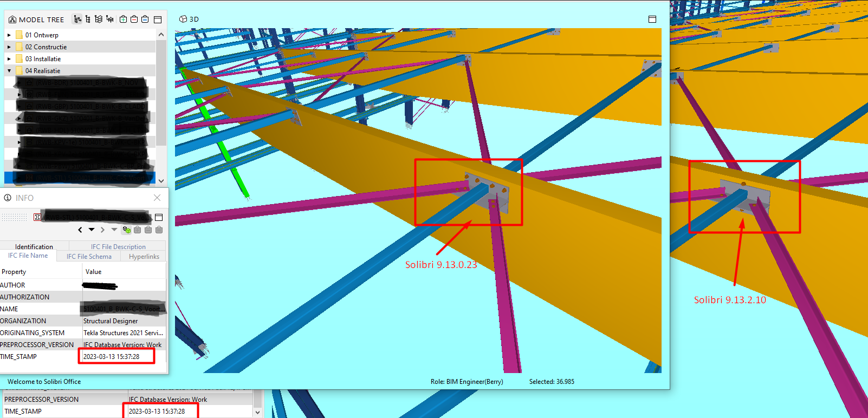Viewport: 868px width, 418px height.
Task: Select the 03 Installatie tree item
Action: click(80, 59)
